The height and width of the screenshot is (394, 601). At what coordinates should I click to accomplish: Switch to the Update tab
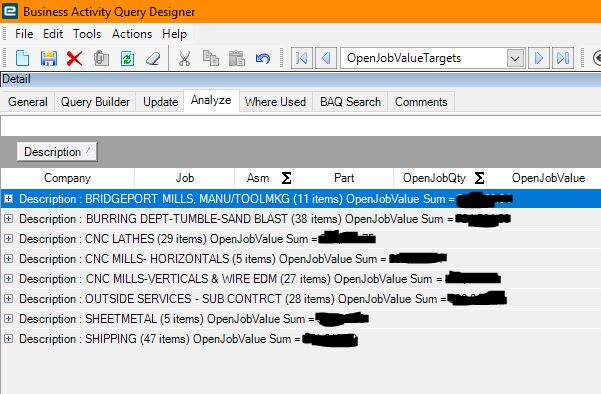pyautogui.click(x=160, y=102)
